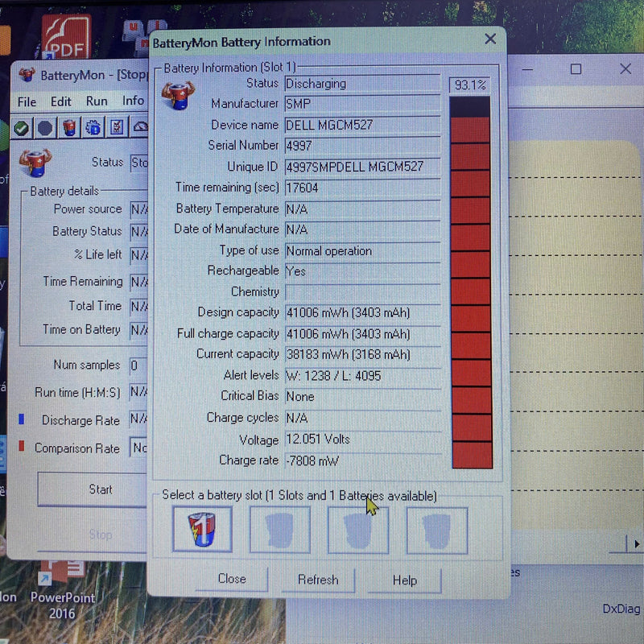The height and width of the screenshot is (644, 644).
Task: Open the Edit menu
Action: (61, 101)
